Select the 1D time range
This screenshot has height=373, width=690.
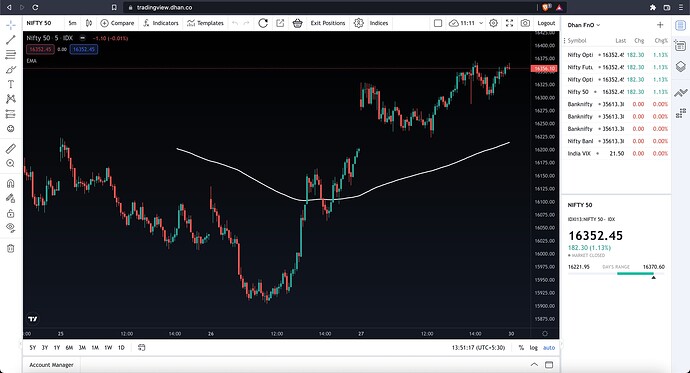coord(121,347)
